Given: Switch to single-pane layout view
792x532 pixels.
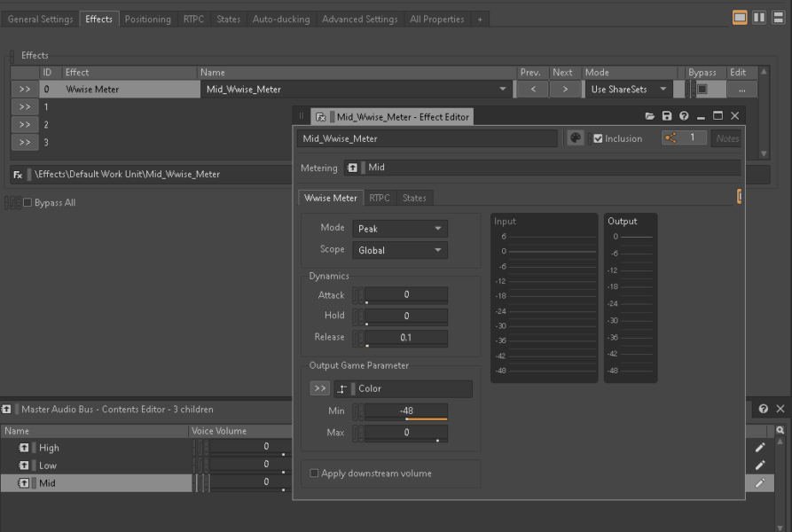Looking at the screenshot, I should [x=740, y=18].
